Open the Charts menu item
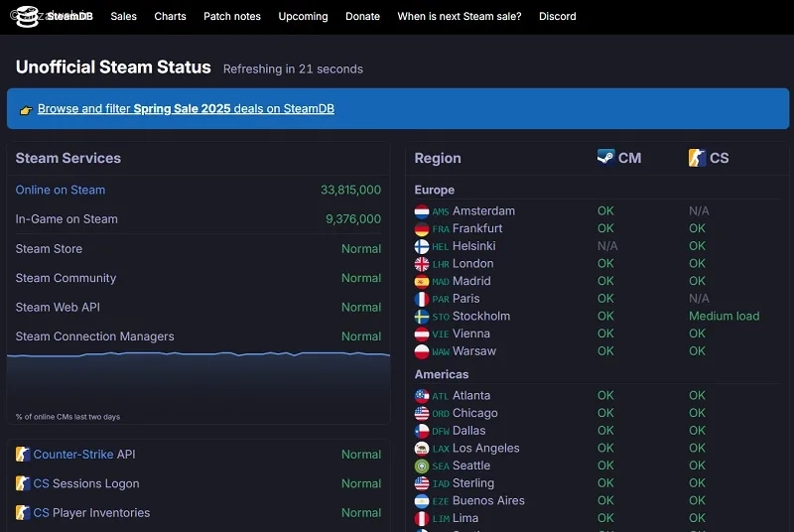Viewport: 794px width, 532px height. [170, 16]
